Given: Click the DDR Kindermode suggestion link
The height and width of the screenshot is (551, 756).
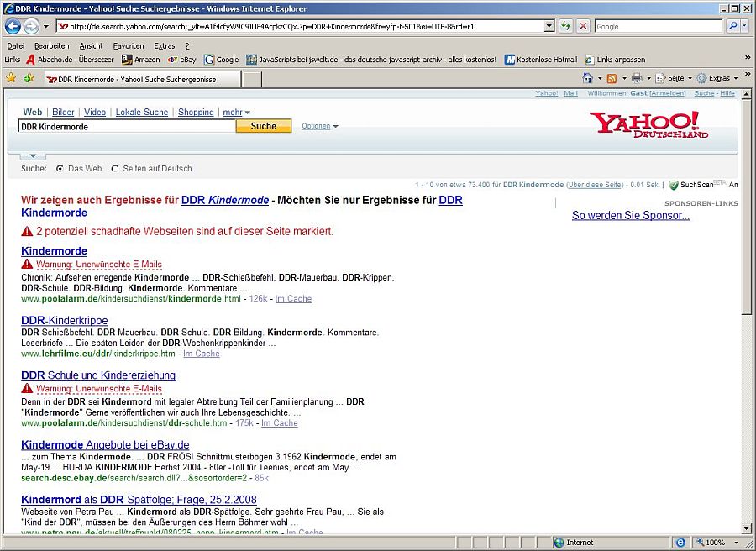Looking at the screenshot, I should click(225, 200).
